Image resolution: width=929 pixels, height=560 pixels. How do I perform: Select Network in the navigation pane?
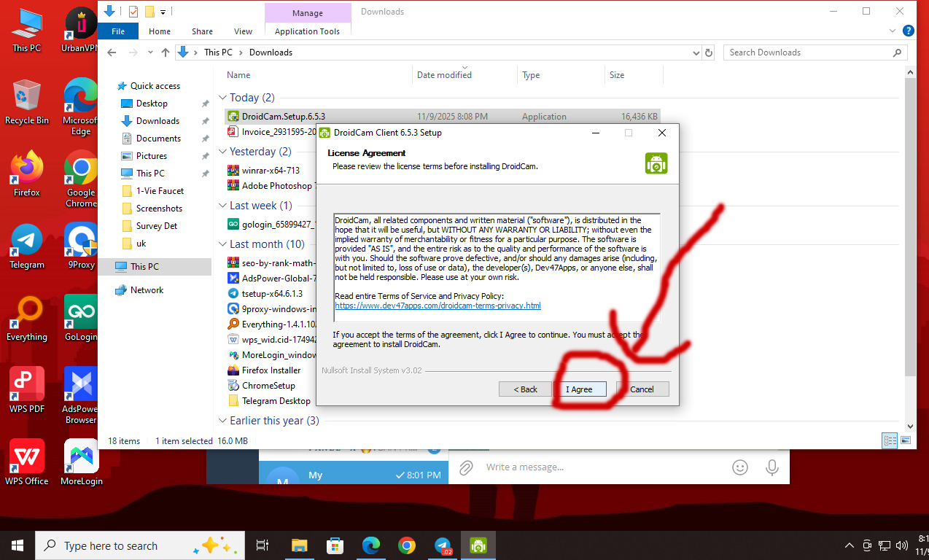coord(147,290)
